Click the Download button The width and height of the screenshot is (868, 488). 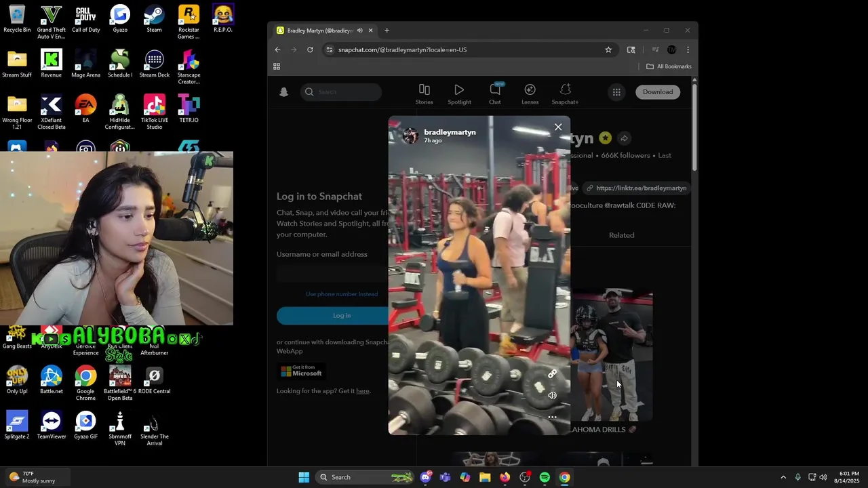tap(658, 92)
